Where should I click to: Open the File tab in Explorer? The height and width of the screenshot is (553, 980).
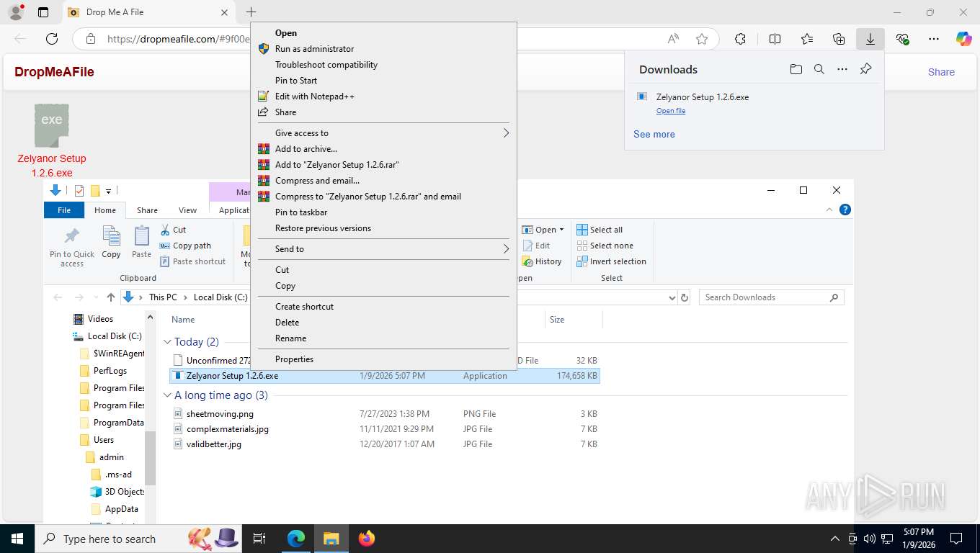pyautogui.click(x=64, y=210)
